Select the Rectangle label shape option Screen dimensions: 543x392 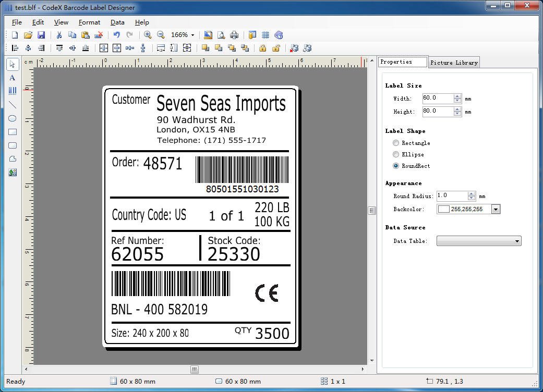point(396,143)
